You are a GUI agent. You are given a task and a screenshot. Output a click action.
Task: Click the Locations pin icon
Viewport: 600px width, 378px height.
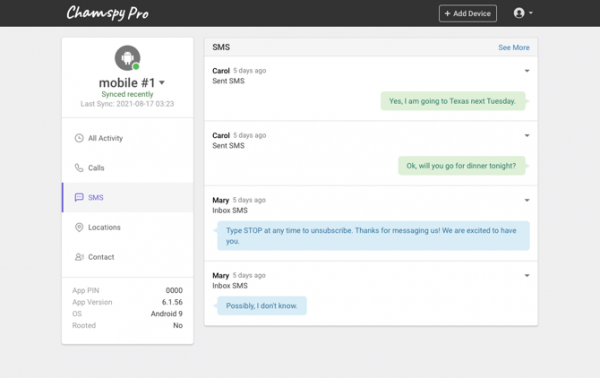click(79, 227)
